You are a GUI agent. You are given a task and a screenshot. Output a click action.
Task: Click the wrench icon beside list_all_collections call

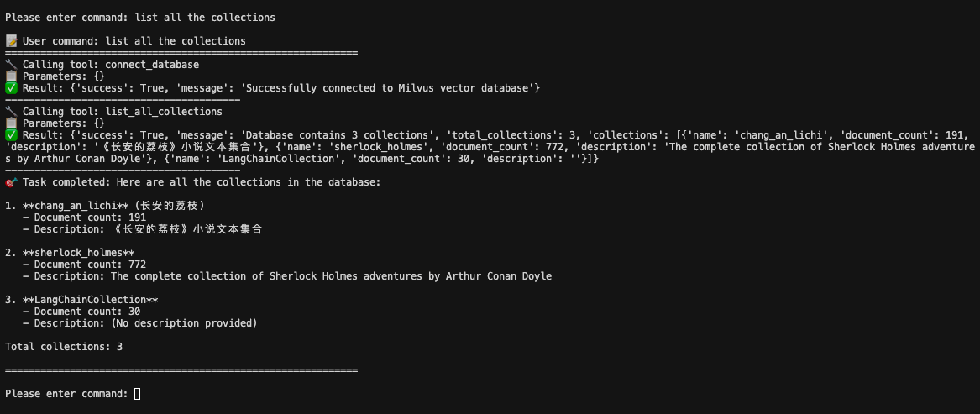click(x=11, y=112)
